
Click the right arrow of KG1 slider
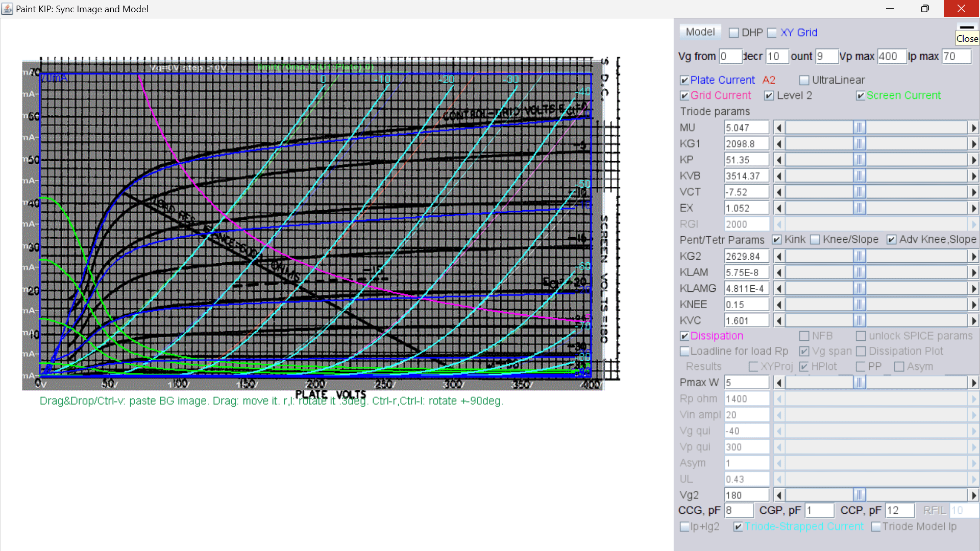click(973, 144)
